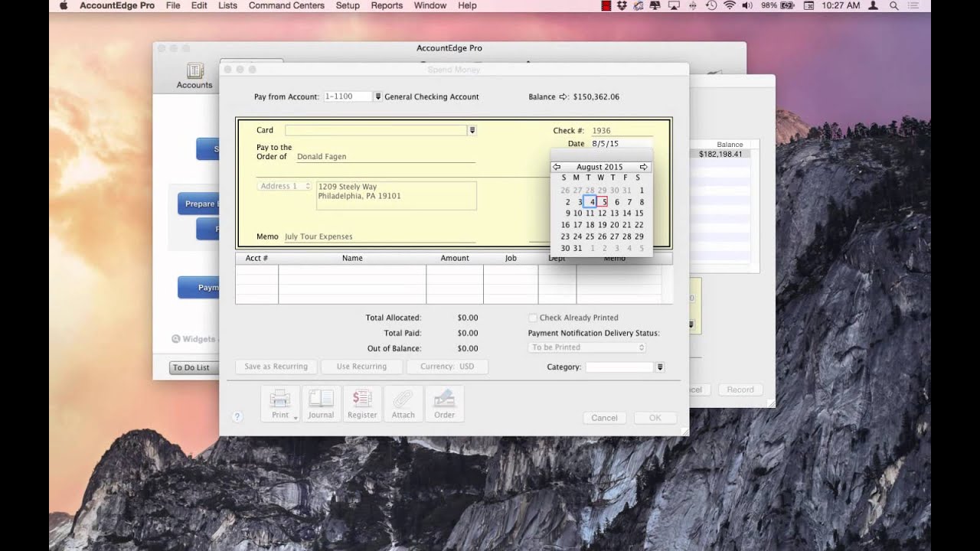Screen dimensions: 980x551
Task: Click the Pay from Account number field
Action: point(348,97)
